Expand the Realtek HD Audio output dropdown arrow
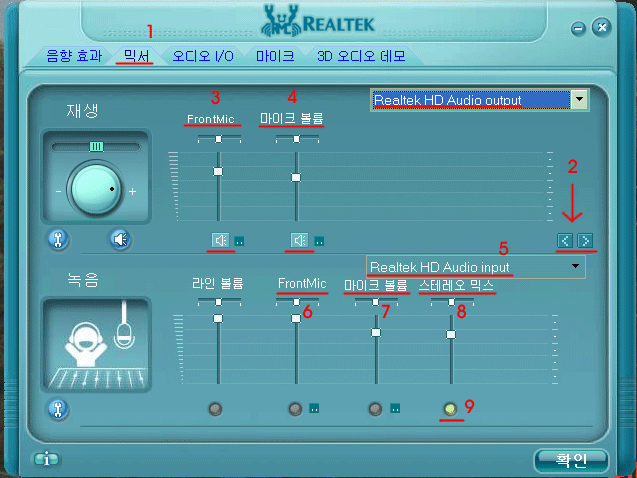The height and width of the screenshot is (478, 637). 580,99
